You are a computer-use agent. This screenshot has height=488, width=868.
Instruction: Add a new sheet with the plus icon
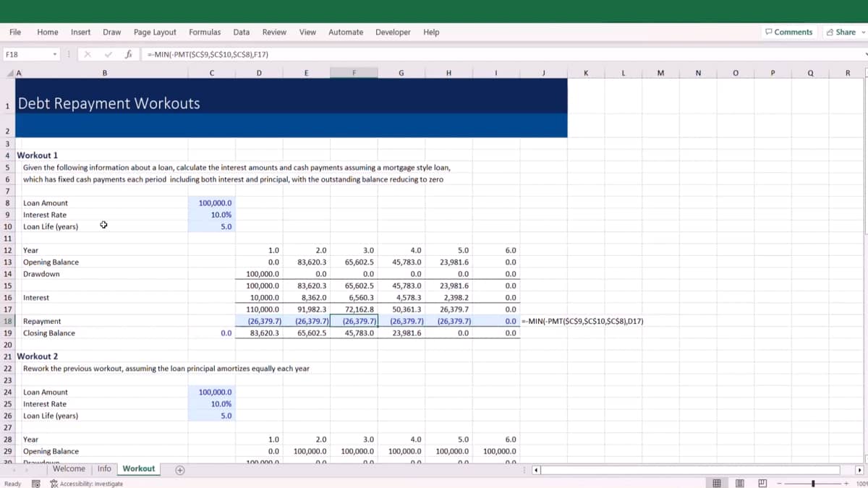pos(180,469)
